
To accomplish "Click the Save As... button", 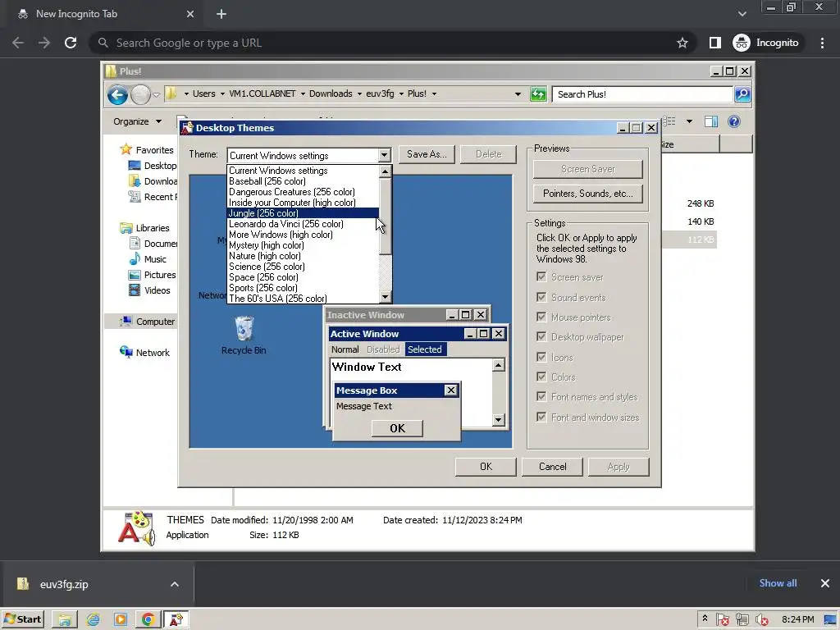I will click(427, 154).
